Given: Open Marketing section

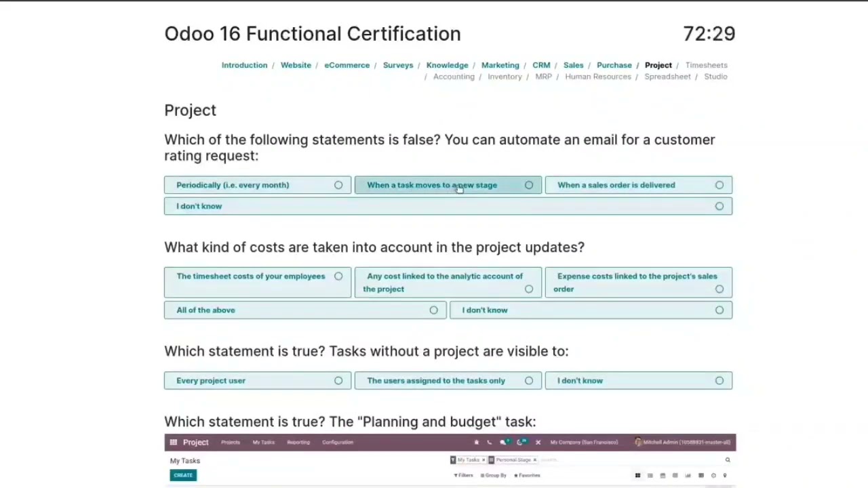Looking at the screenshot, I should coord(500,65).
